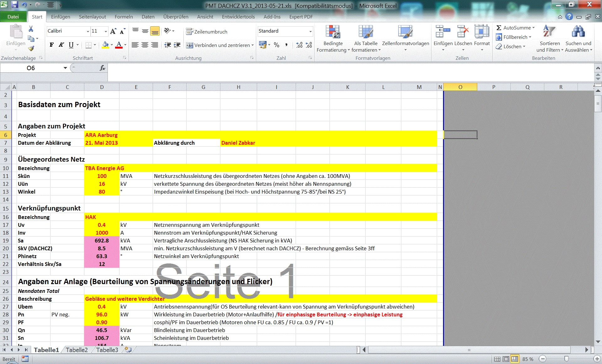Click the insert new worksheet icon
Viewport: 602px width, 364px height.
(128, 350)
